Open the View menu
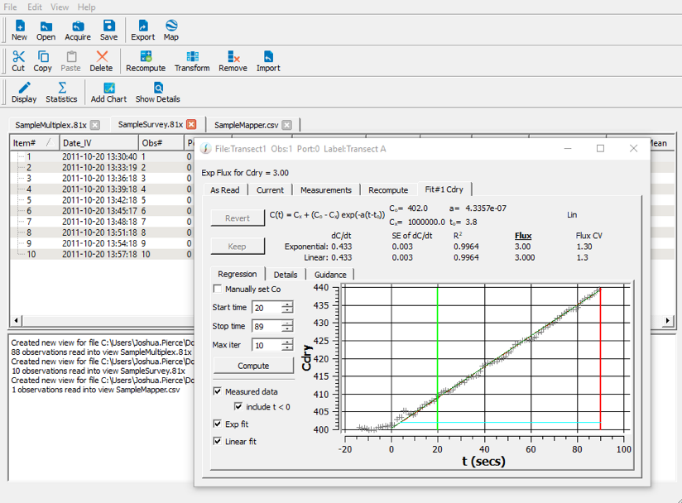This screenshot has width=682, height=503. [59, 7]
